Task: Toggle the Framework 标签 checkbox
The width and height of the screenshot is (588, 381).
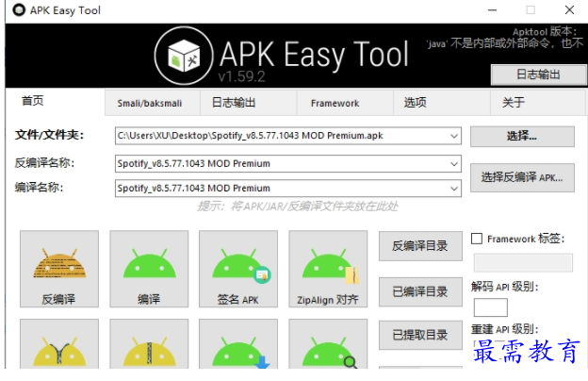Action: [477, 239]
